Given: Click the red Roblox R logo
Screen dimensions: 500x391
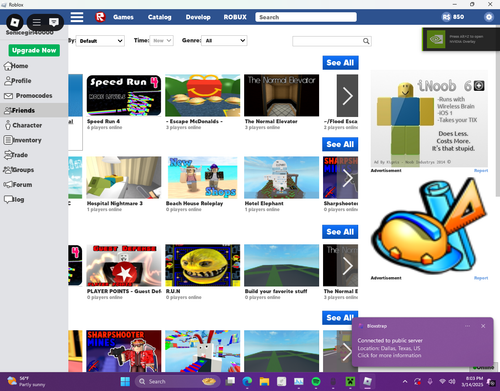Looking at the screenshot, I should pyautogui.click(x=100, y=17).
